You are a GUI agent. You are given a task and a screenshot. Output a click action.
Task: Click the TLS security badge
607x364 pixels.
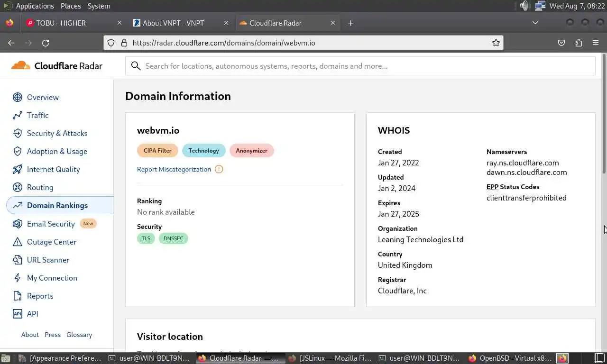click(146, 238)
